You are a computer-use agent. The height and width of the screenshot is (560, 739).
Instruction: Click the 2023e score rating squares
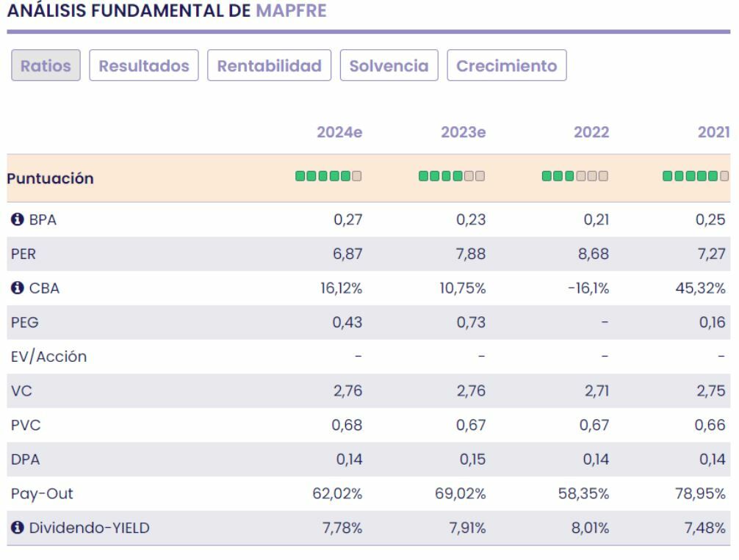(452, 177)
